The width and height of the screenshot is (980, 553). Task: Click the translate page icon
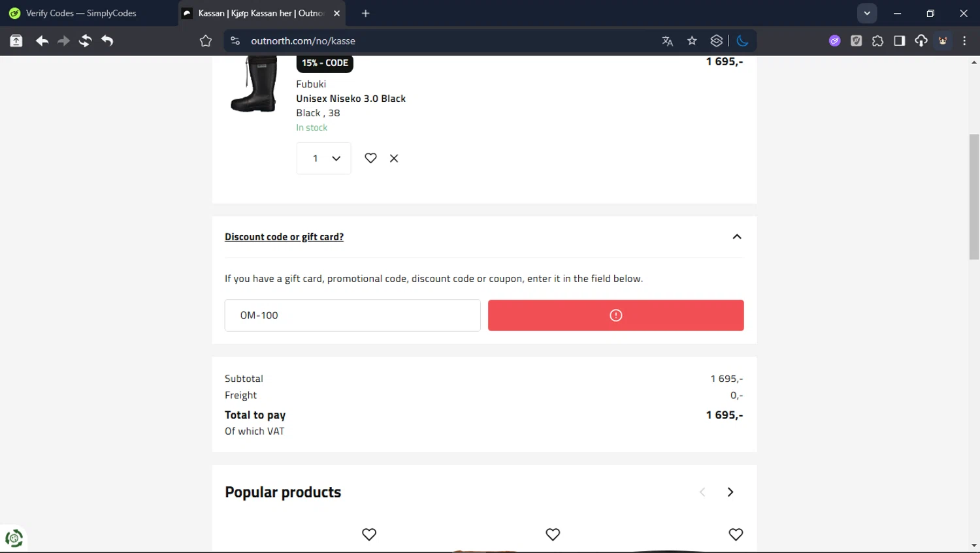tap(667, 41)
